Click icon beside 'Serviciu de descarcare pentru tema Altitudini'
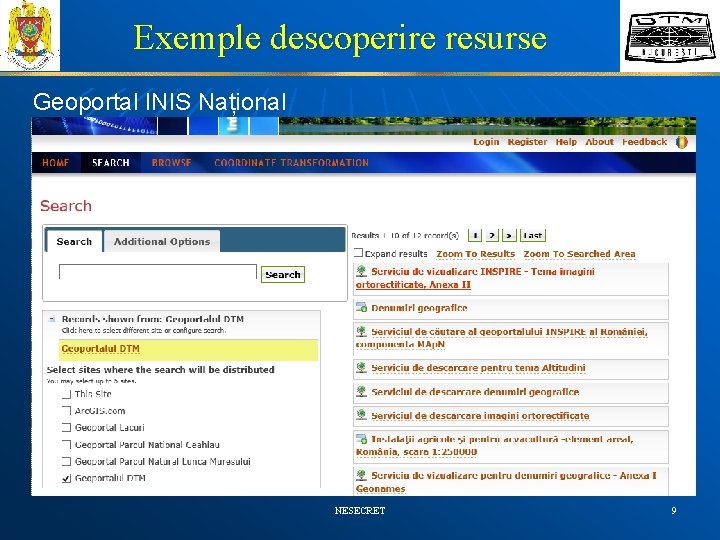The image size is (720, 540). coord(361,367)
